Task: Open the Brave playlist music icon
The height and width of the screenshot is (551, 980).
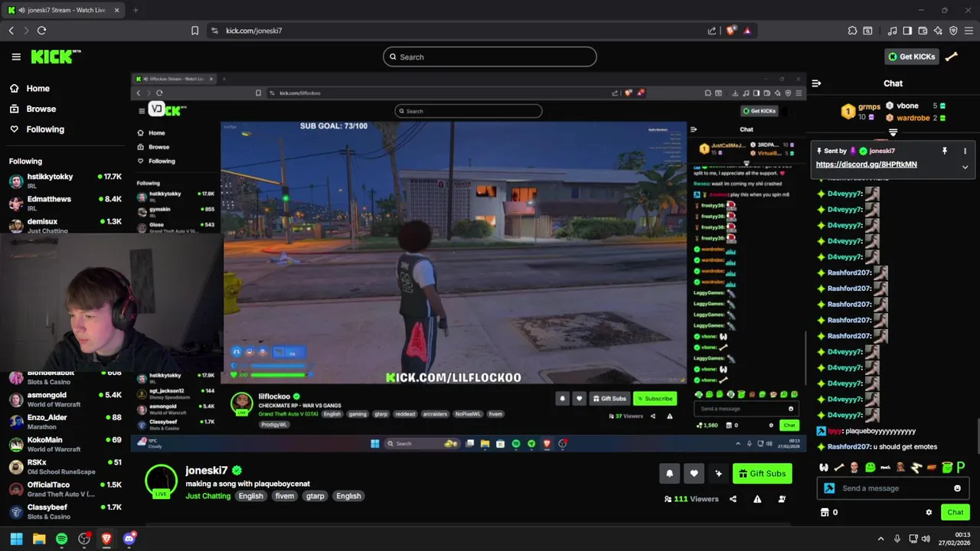Action: click(892, 31)
